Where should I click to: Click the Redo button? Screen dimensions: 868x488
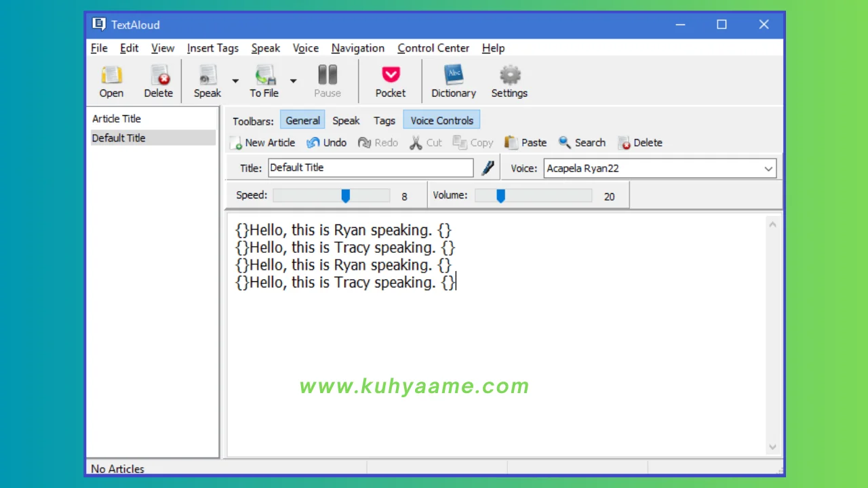click(x=378, y=142)
